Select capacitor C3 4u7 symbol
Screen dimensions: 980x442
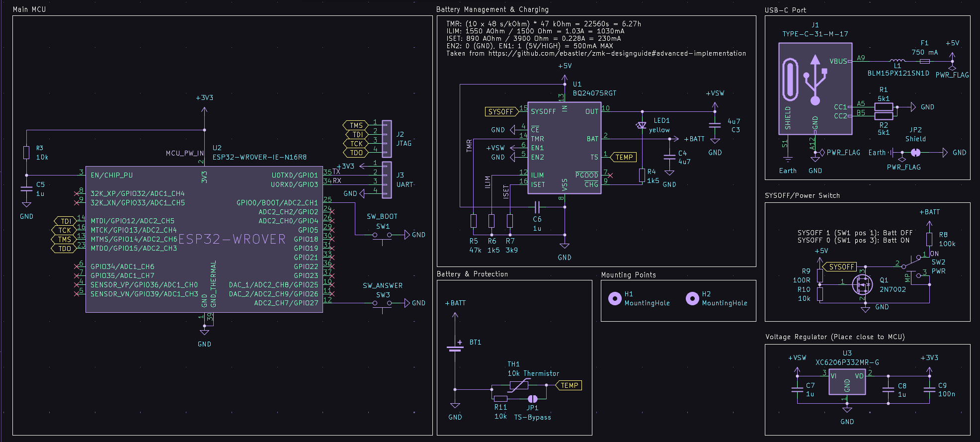(x=715, y=125)
